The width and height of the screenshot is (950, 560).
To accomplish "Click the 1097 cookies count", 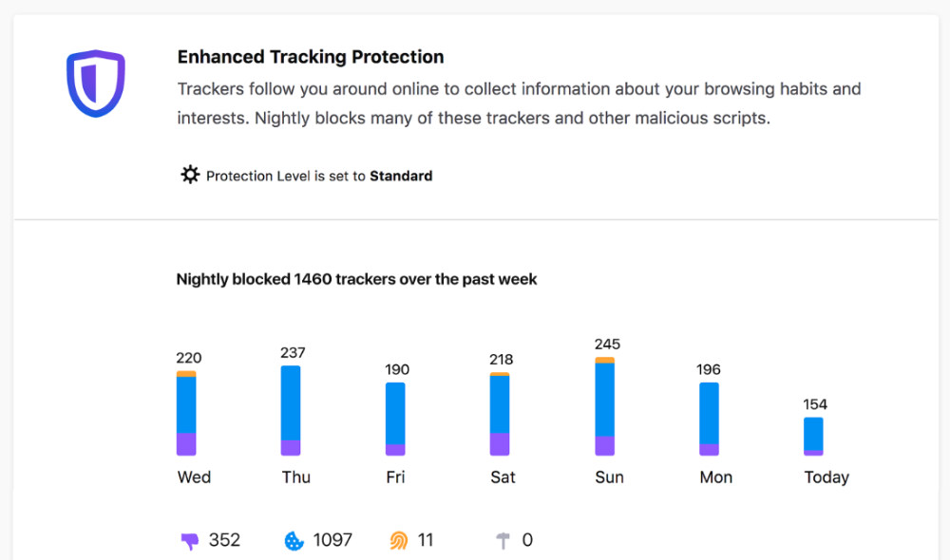I will pos(332,540).
